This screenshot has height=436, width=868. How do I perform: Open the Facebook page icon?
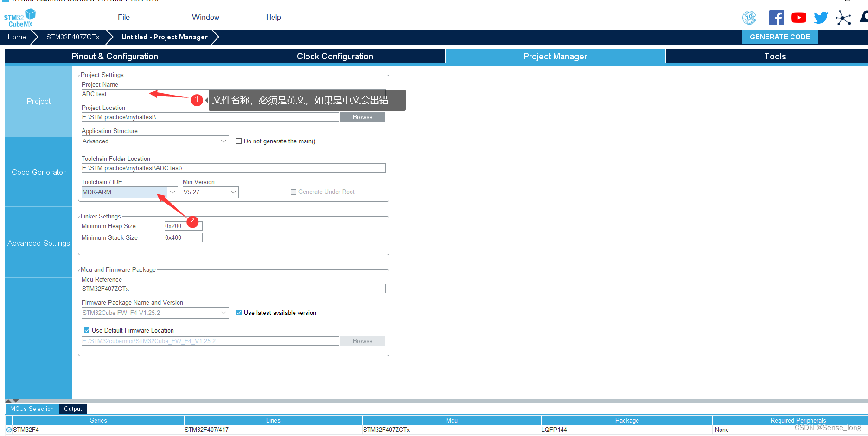pyautogui.click(x=777, y=18)
